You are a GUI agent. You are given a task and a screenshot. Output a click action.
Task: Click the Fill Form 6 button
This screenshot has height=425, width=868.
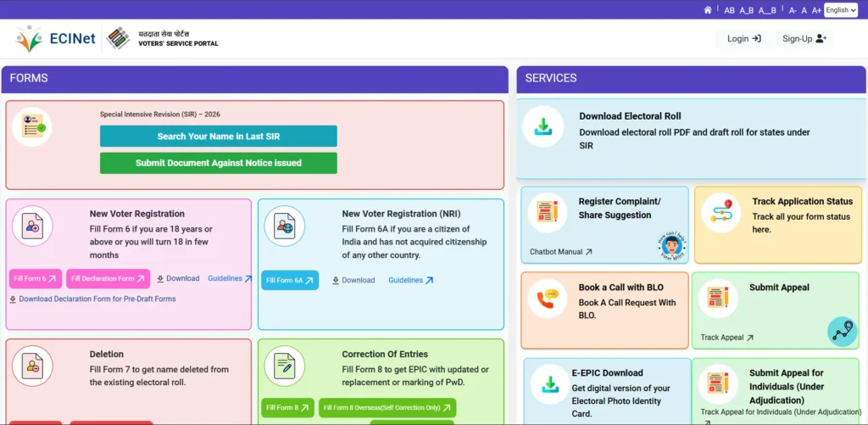coord(36,278)
